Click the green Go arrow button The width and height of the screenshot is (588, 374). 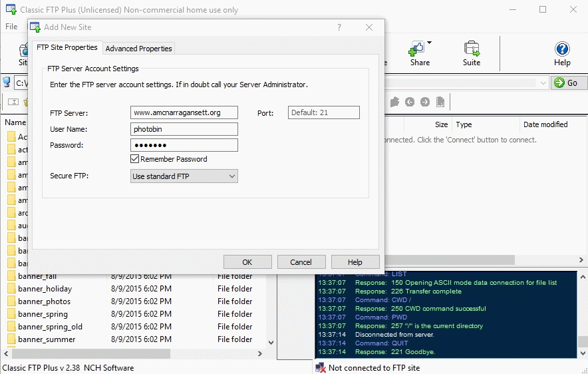(x=569, y=83)
